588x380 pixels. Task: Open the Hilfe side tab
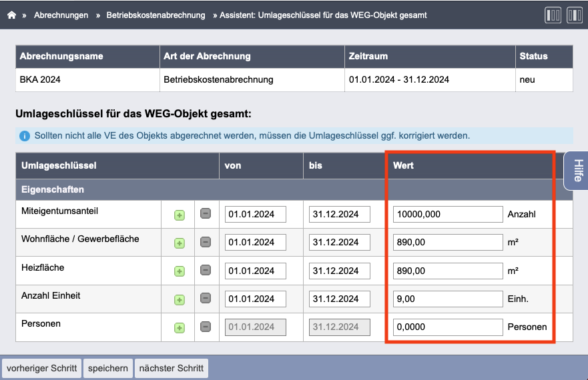click(577, 171)
